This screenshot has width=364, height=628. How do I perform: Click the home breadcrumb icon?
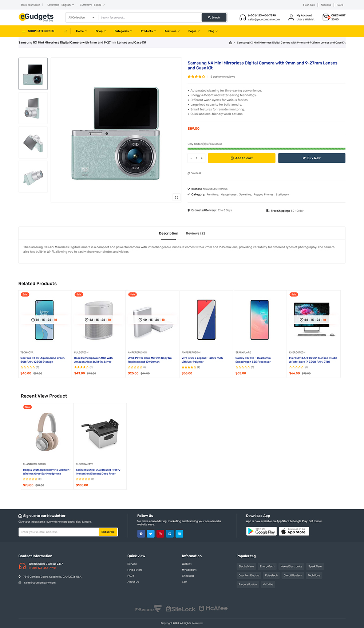point(230,43)
